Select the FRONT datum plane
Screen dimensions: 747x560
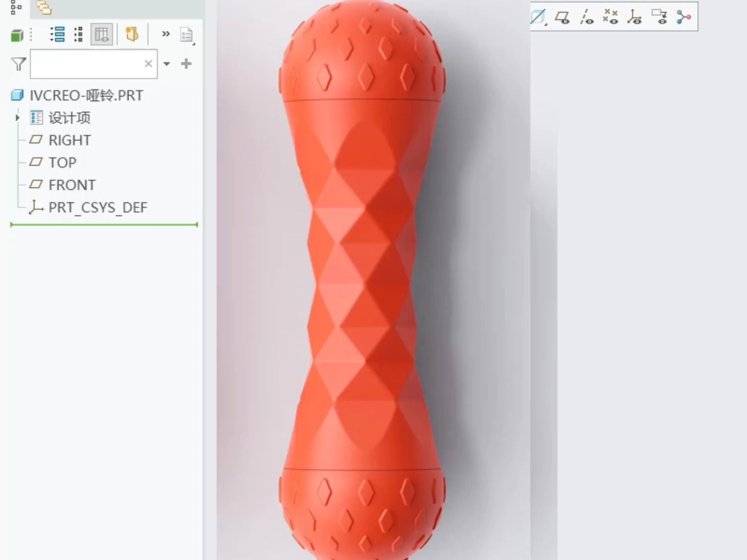point(72,185)
